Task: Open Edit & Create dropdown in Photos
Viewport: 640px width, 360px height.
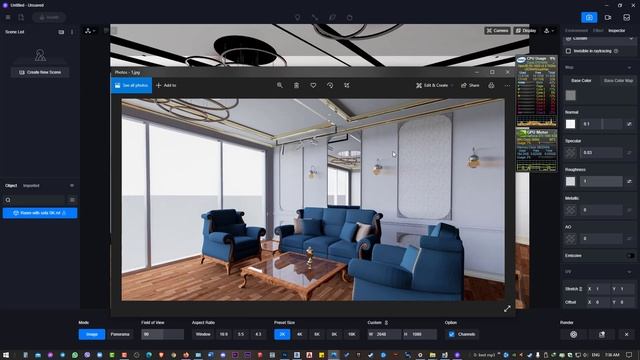Action: 434,85
